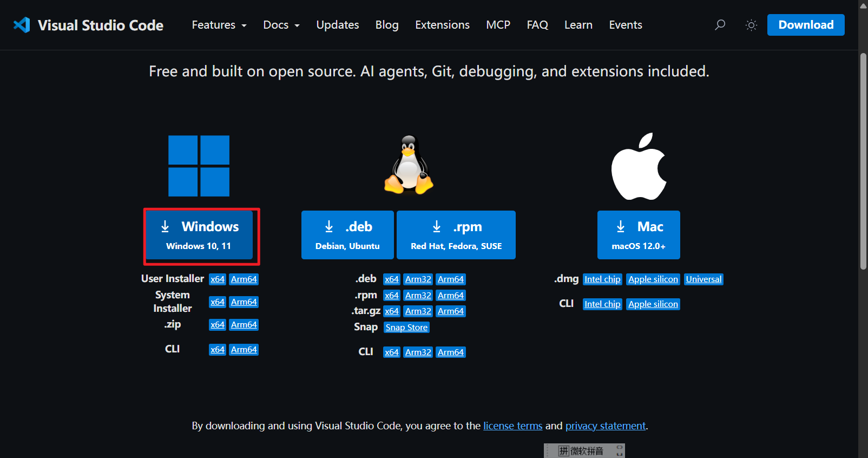Go to the Blog page

click(387, 25)
